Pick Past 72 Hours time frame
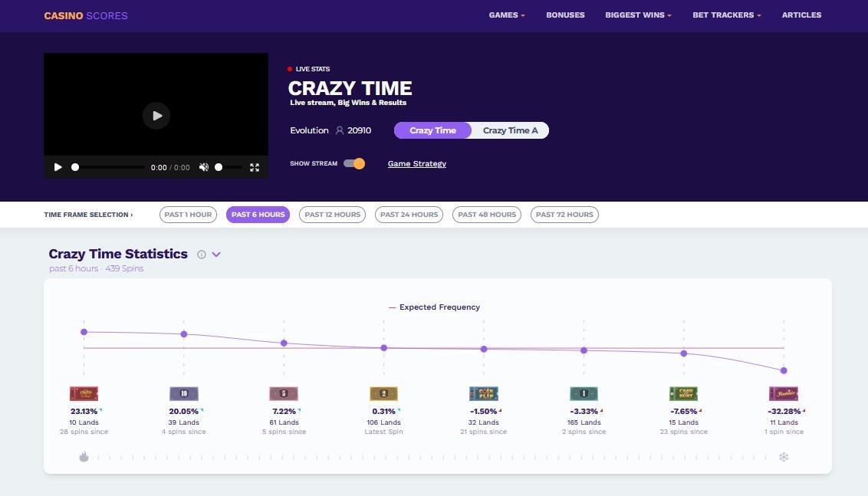This screenshot has height=496, width=868. pyautogui.click(x=564, y=215)
